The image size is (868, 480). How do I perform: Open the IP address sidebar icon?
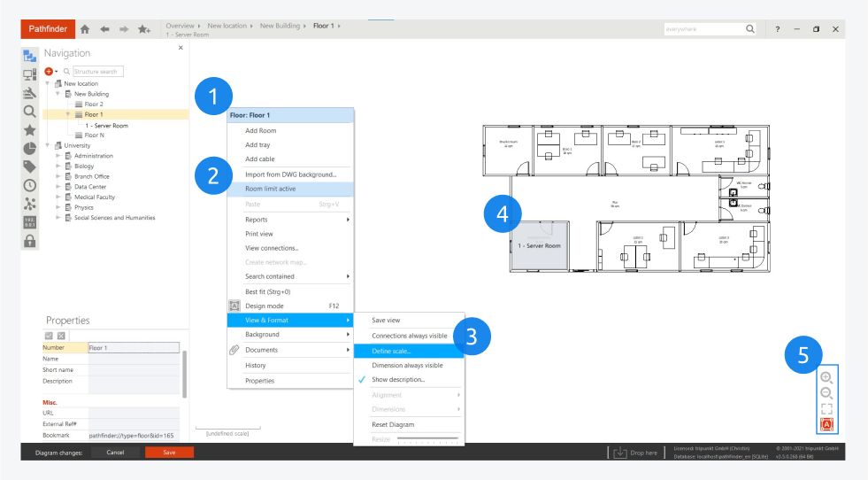[x=29, y=222]
